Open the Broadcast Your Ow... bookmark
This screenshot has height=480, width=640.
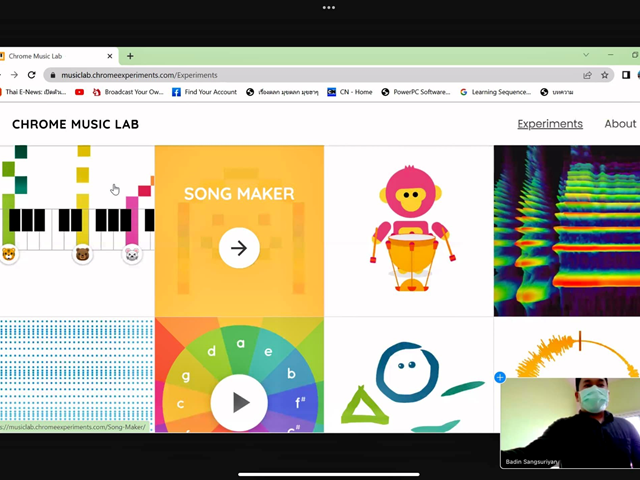(x=128, y=92)
